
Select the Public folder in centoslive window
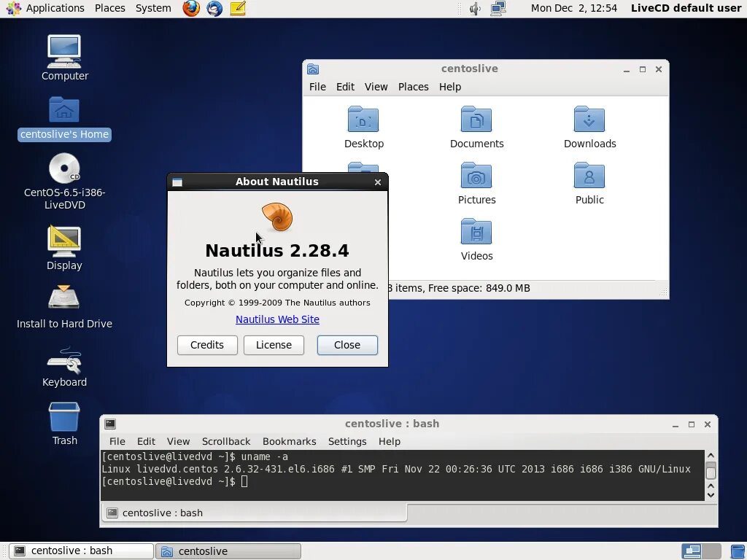(589, 175)
